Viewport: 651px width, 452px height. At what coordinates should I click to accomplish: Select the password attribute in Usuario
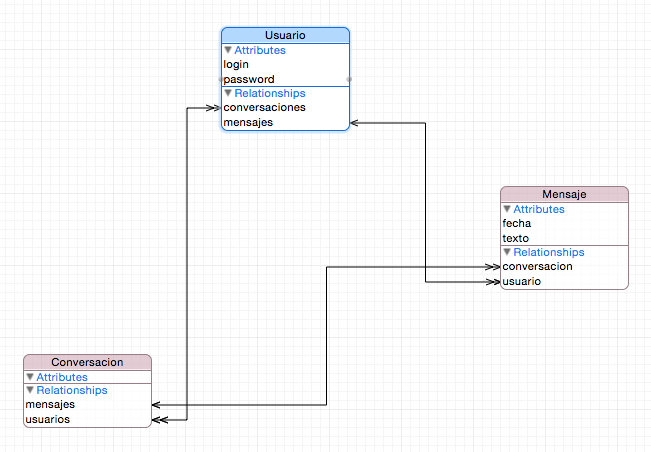pos(249,79)
